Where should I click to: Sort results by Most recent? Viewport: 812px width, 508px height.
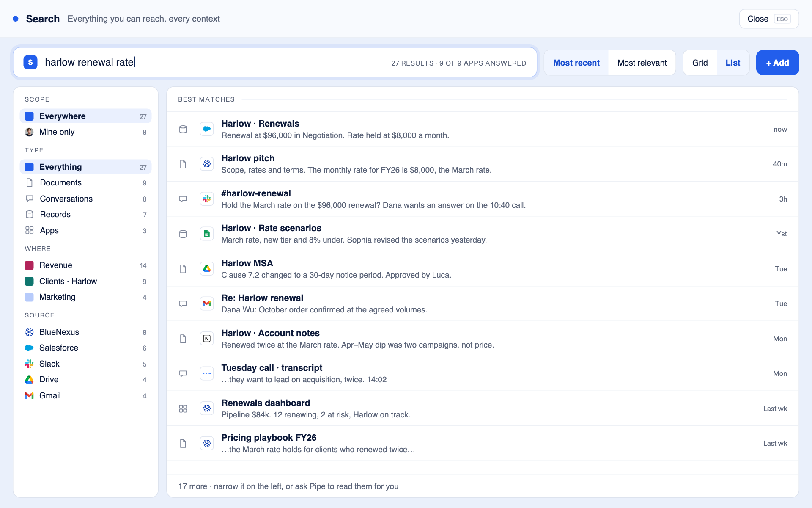pyautogui.click(x=576, y=63)
